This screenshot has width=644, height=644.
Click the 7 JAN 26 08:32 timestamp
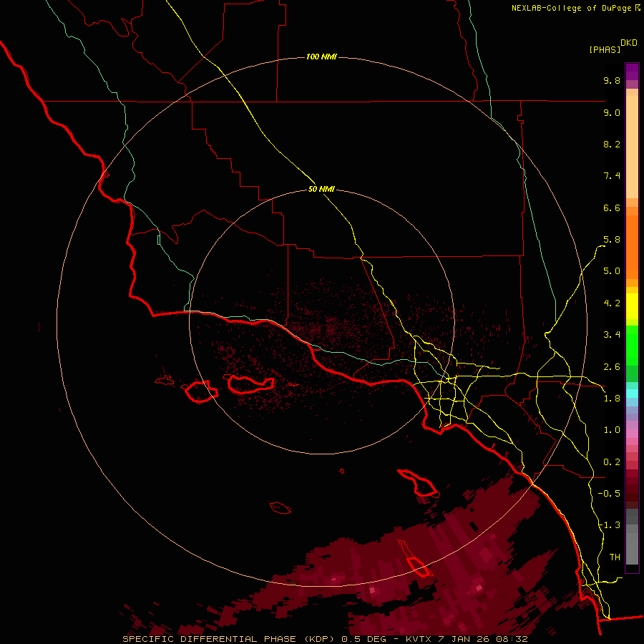482,639
